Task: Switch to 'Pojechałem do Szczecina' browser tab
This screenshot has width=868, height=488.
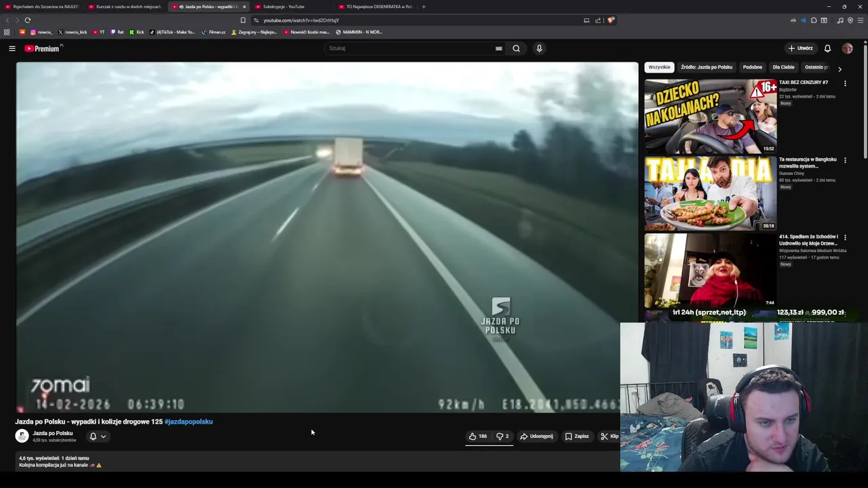Action: coord(42,7)
